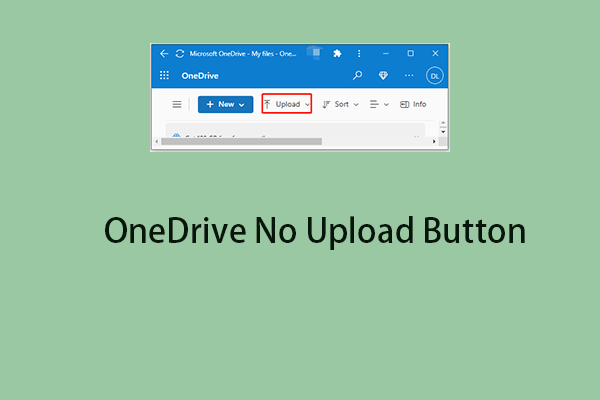Image resolution: width=600 pixels, height=400 pixels.
Task: Click the horizontal scrollbar right arrow
Action: 434,142
